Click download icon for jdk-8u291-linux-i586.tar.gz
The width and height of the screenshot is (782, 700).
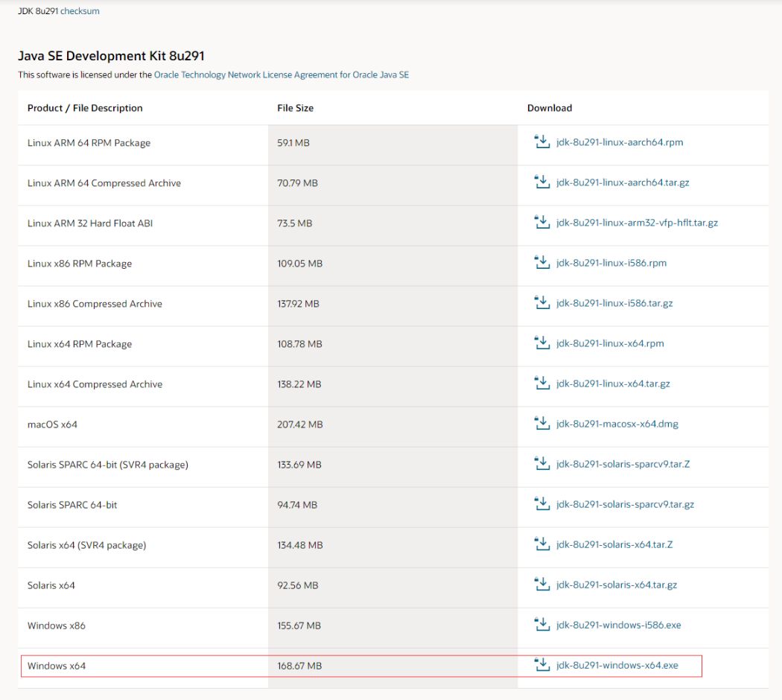pyautogui.click(x=541, y=302)
